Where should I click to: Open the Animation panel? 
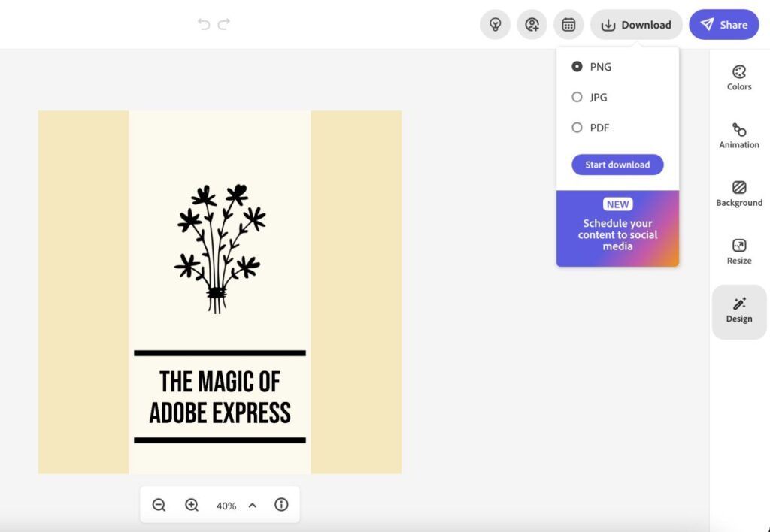[x=738, y=135]
